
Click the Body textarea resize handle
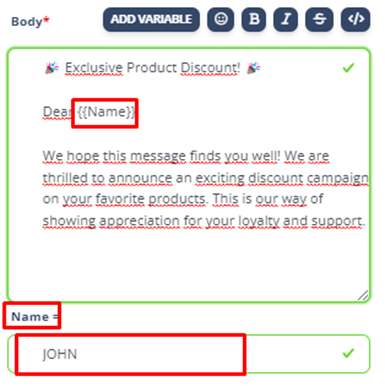coord(363,295)
